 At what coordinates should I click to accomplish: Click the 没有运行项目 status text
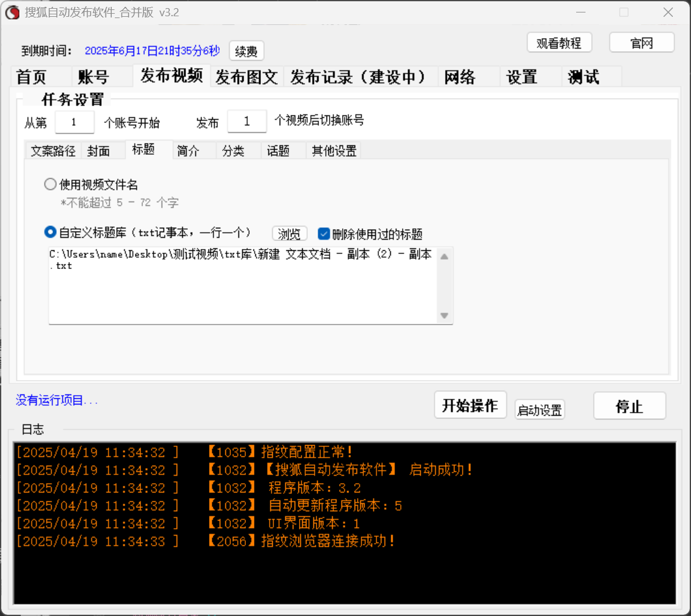pyautogui.click(x=56, y=400)
